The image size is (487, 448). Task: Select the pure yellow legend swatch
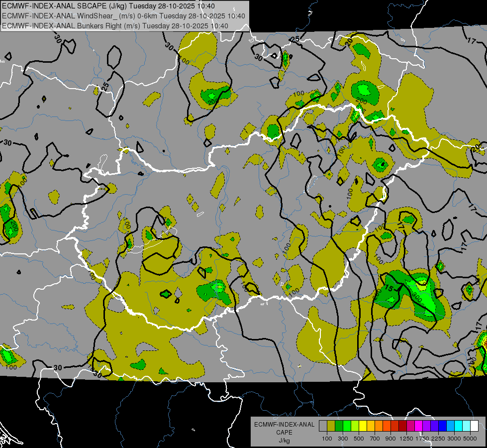click(363, 426)
